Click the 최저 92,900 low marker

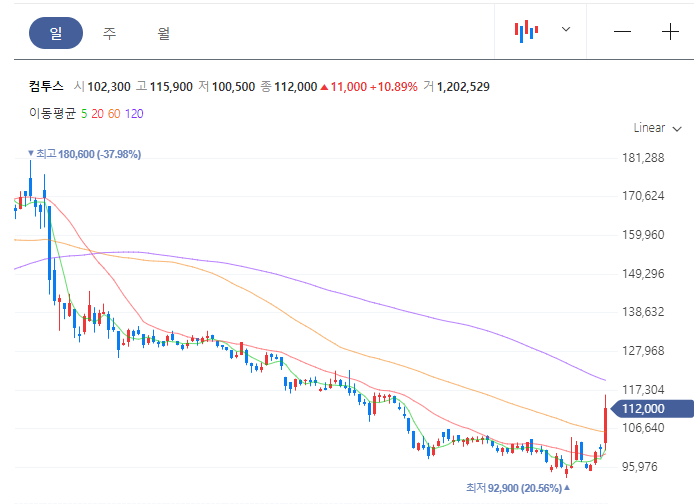[518, 487]
